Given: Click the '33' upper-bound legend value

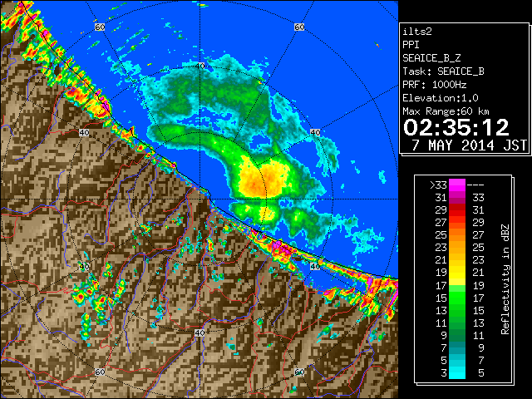Looking at the screenshot, I should pyautogui.click(x=478, y=198).
